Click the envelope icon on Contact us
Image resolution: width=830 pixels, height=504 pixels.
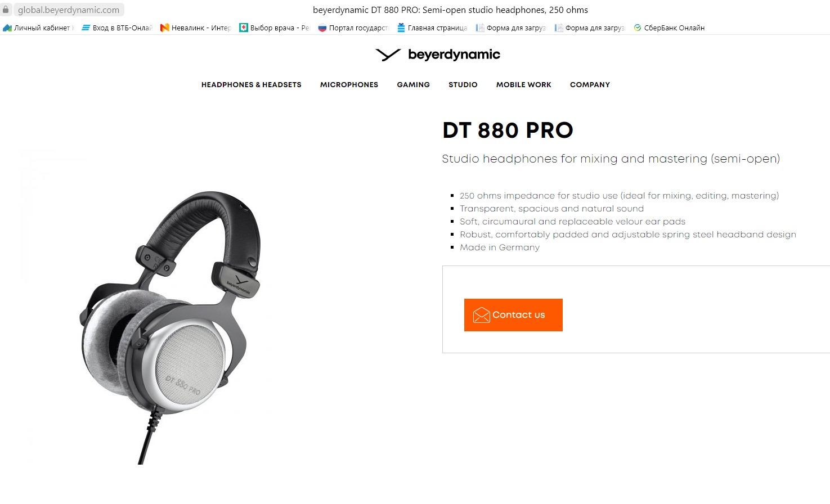pyautogui.click(x=482, y=315)
